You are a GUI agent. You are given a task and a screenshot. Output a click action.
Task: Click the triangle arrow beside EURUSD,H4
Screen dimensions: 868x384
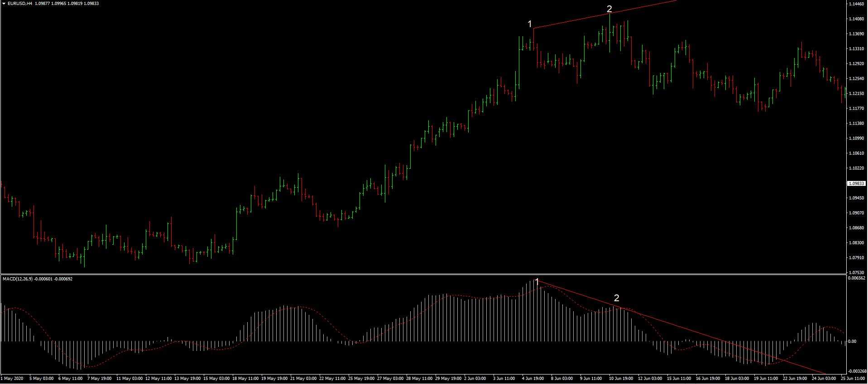pyautogui.click(x=4, y=4)
